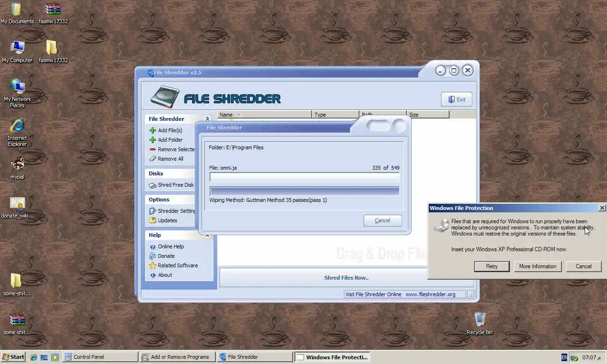The width and height of the screenshot is (607, 364).
Task: Click Remove Selected red minus item
Action: coord(172,149)
